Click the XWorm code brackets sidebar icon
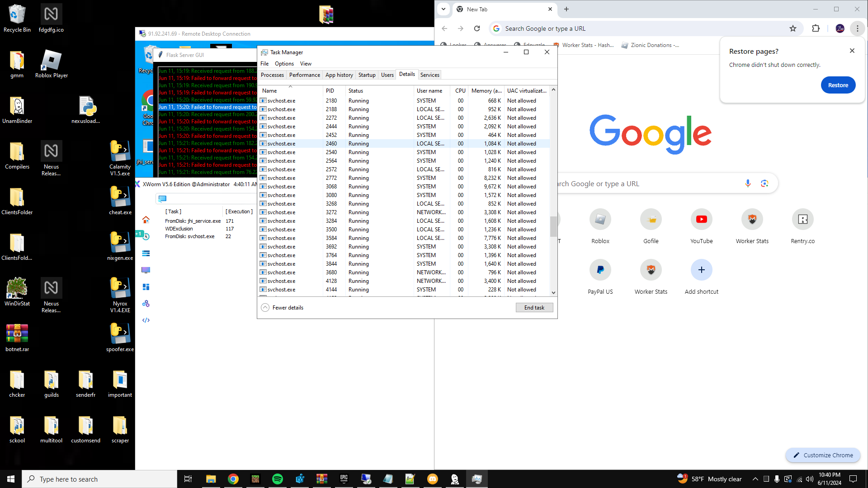Screen dimensions: 868x488 [146, 320]
